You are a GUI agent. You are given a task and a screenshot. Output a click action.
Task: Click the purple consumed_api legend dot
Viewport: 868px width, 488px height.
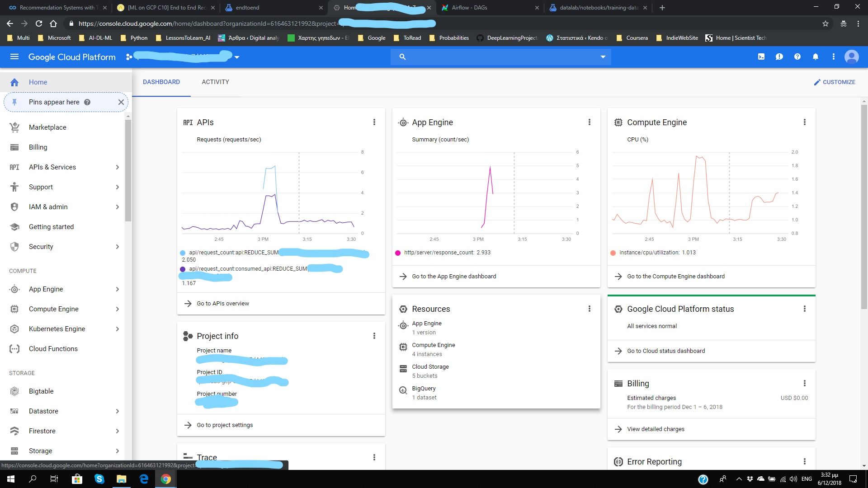click(183, 269)
